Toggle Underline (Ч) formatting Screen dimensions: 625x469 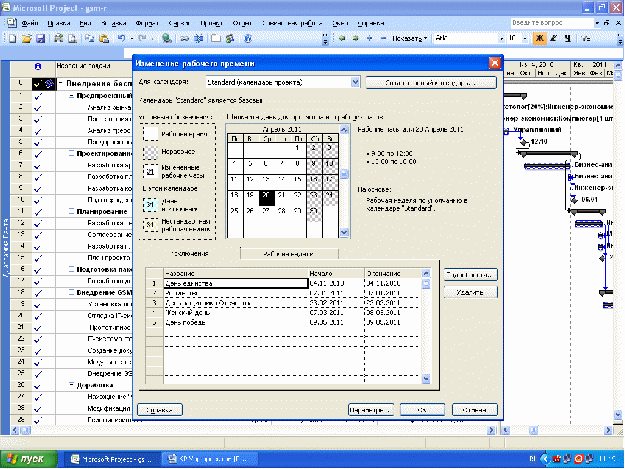pos(568,38)
